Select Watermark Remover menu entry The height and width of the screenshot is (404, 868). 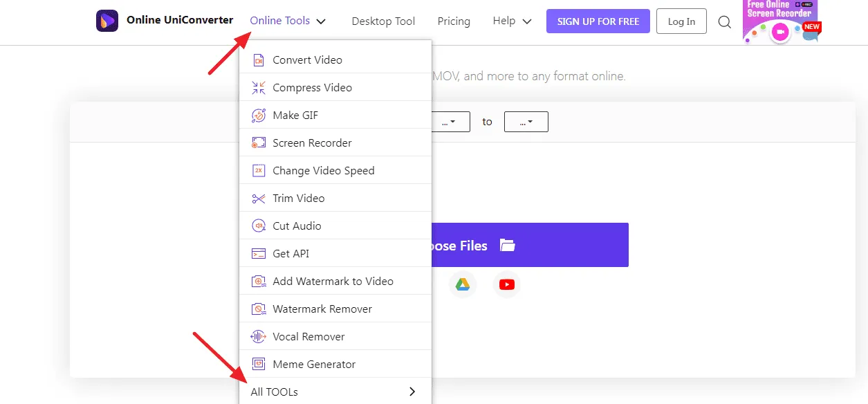pos(335,309)
